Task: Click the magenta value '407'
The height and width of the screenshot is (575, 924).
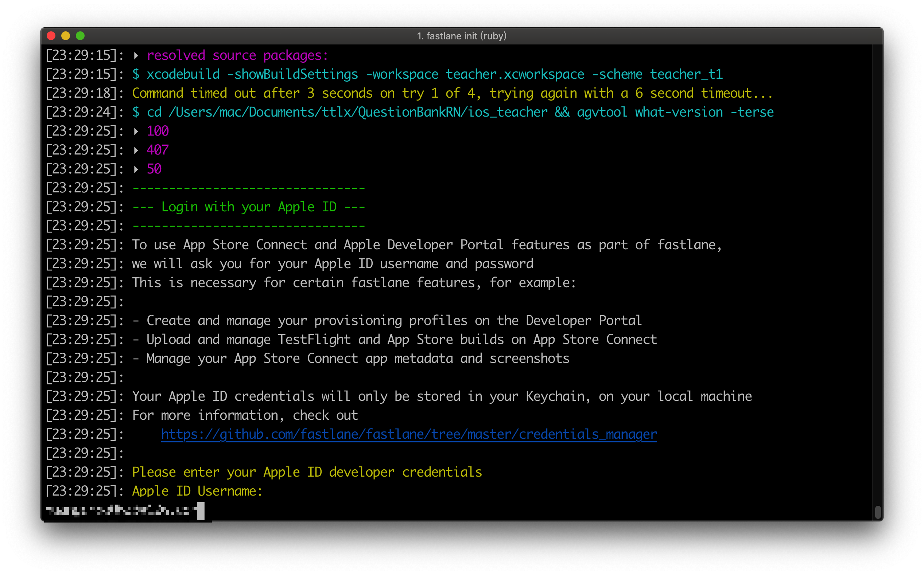Action: 158,150
